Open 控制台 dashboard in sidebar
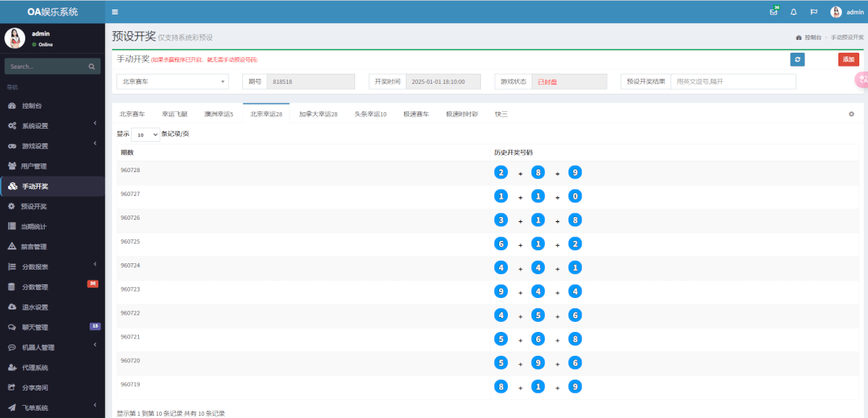 tap(35, 106)
